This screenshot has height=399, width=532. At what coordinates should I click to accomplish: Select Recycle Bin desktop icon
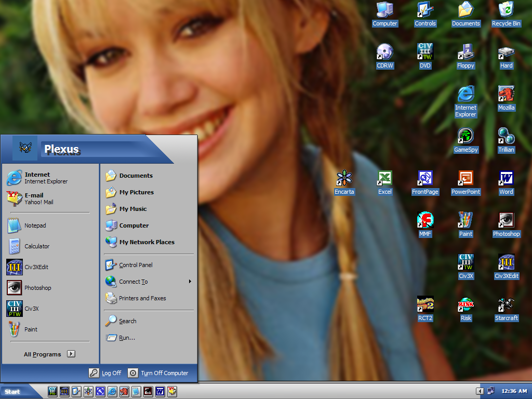point(506,14)
